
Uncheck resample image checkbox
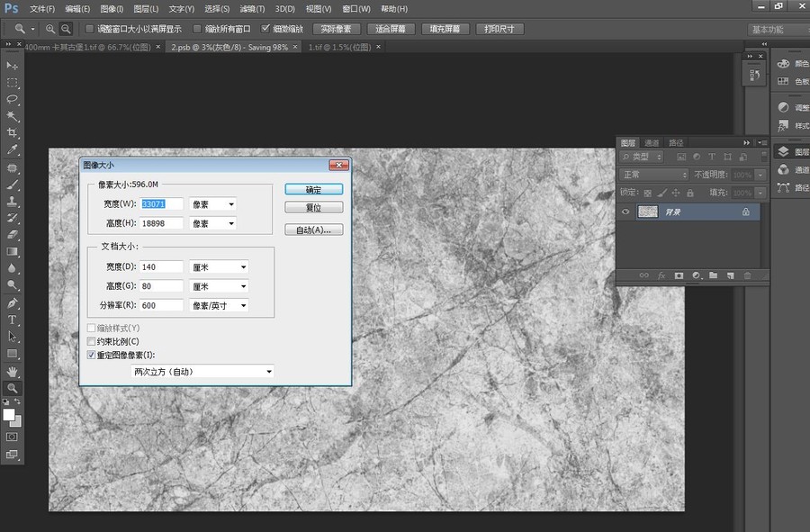pyautogui.click(x=92, y=355)
